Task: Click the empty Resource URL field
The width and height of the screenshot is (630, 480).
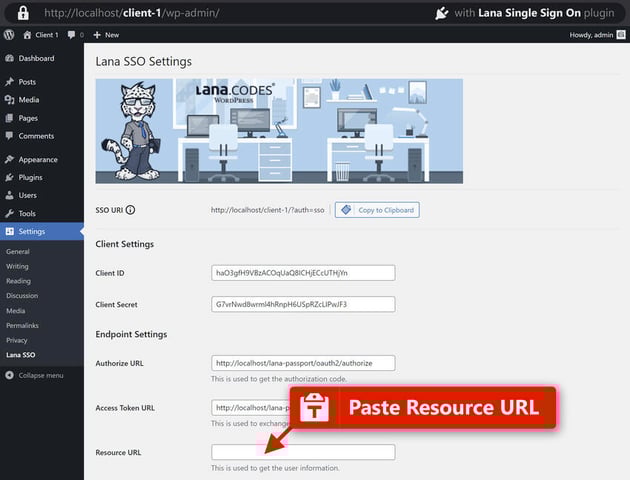Action: click(x=303, y=452)
